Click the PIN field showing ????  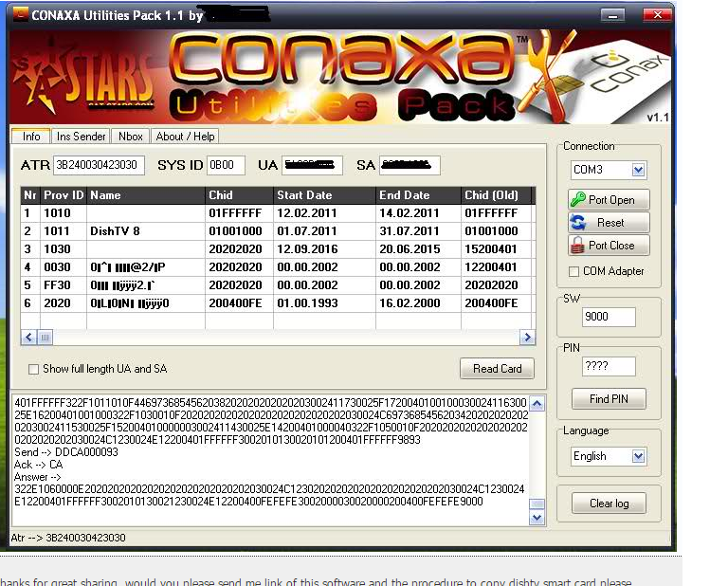point(609,366)
